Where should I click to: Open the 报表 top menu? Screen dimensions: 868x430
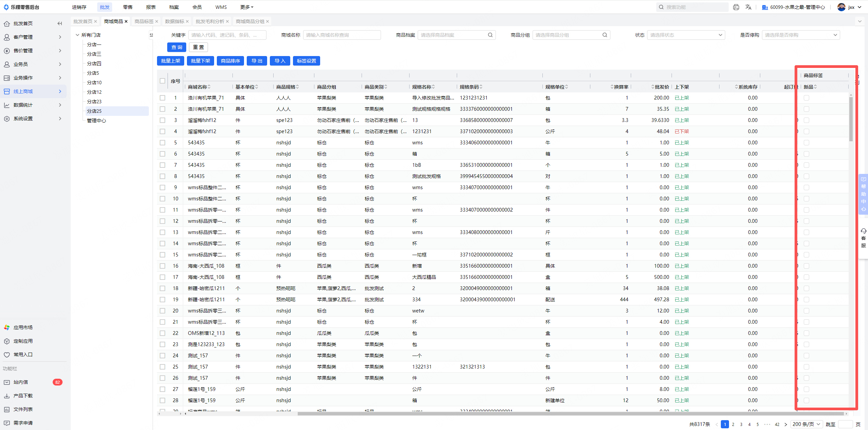click(151, 7)
